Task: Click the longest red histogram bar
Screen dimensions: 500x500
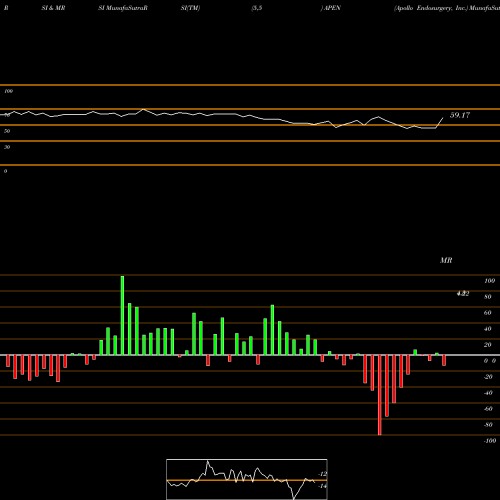Action: coord(380,395)
